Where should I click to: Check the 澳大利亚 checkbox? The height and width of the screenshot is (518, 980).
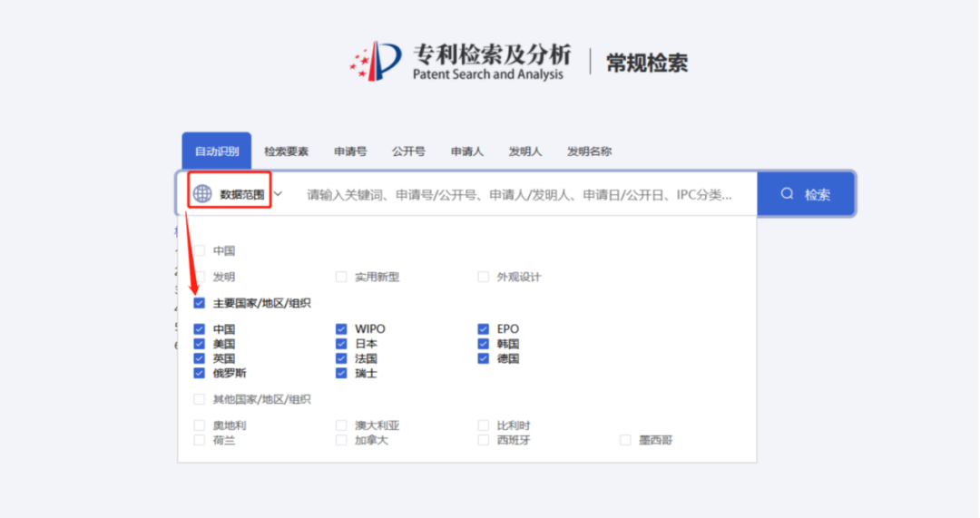(341, 425)
